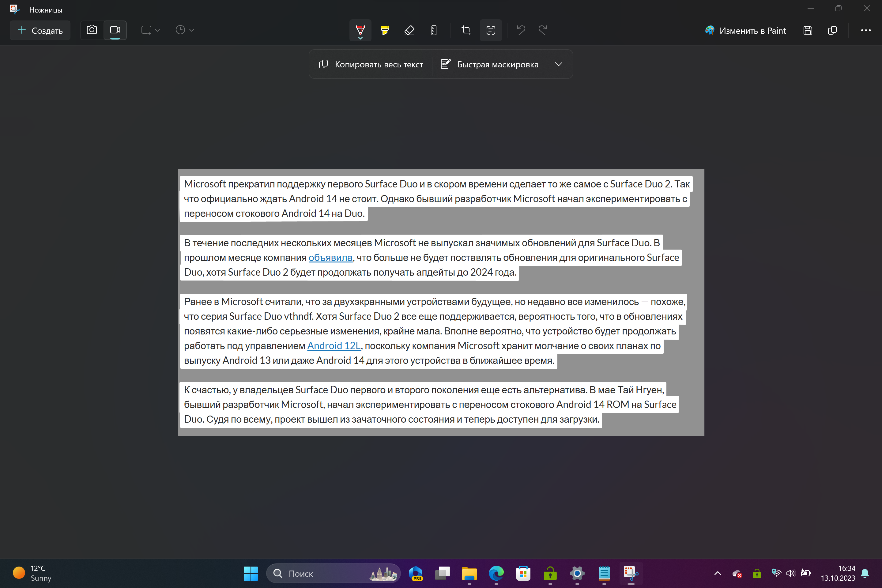Toggle the text actions tool
The width and height of the screenshot is (882, 588).
(x=491, y=30)
